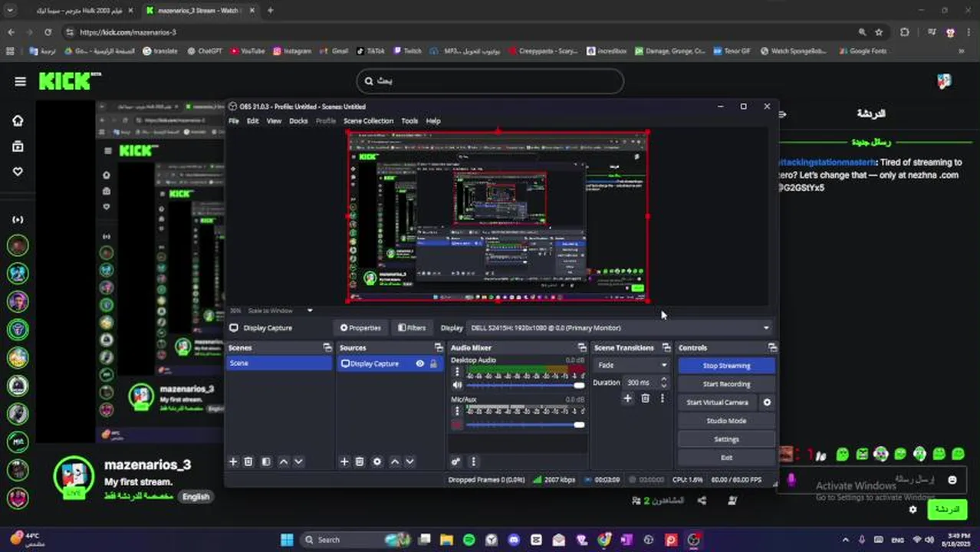The width and height of the screenshot is (980, 552).
Task: Open Kick following heart icon in sidebar
Action: point(18,172)
